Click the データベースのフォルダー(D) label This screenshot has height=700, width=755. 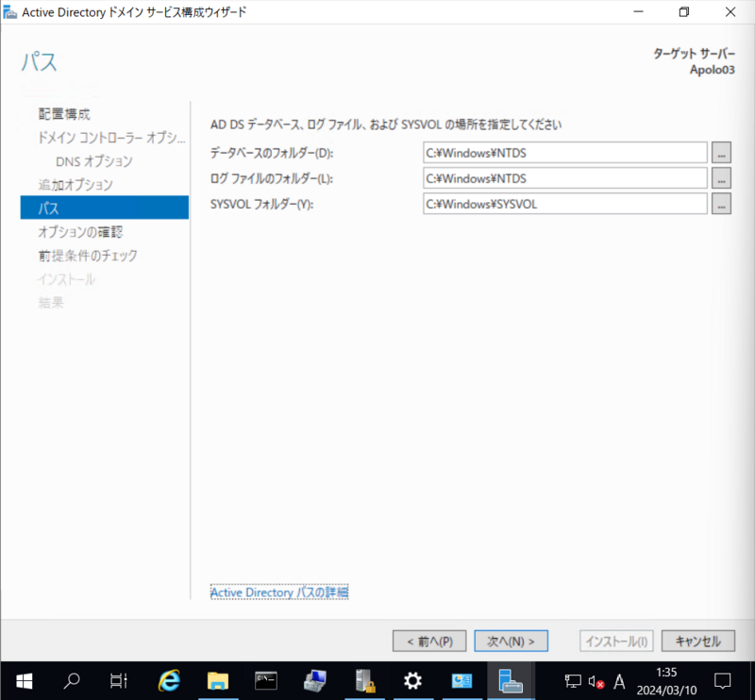[x=272, y=153]
